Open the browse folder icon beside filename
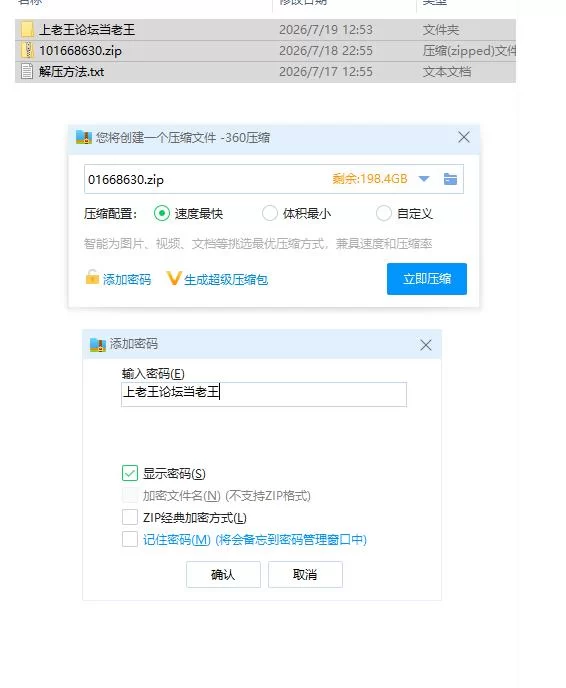This screenshot has width=566, height=688. pos(450,179)
